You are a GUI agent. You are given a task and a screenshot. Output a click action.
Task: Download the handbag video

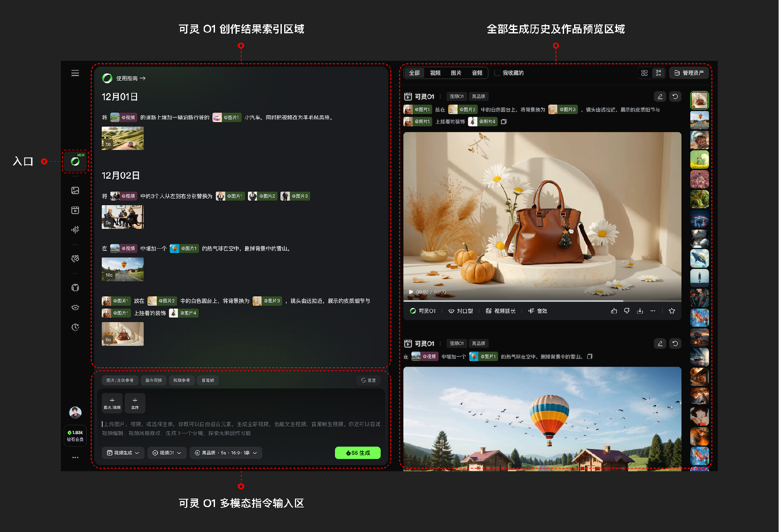tap(640, 311)
